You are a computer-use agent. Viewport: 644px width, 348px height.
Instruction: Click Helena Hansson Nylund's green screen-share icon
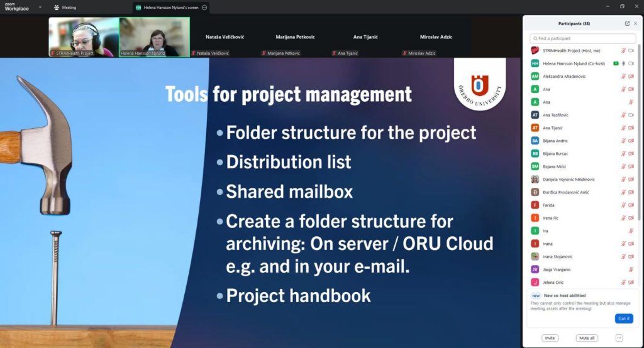click(x=616, y=63)
